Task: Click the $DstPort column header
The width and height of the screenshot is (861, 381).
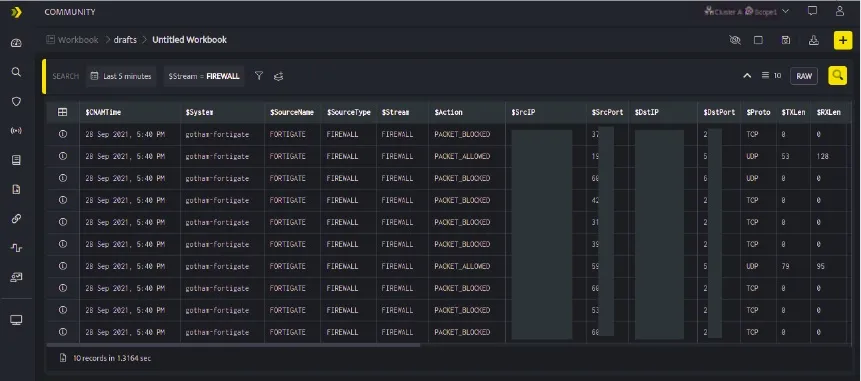Action: [719, 112]
